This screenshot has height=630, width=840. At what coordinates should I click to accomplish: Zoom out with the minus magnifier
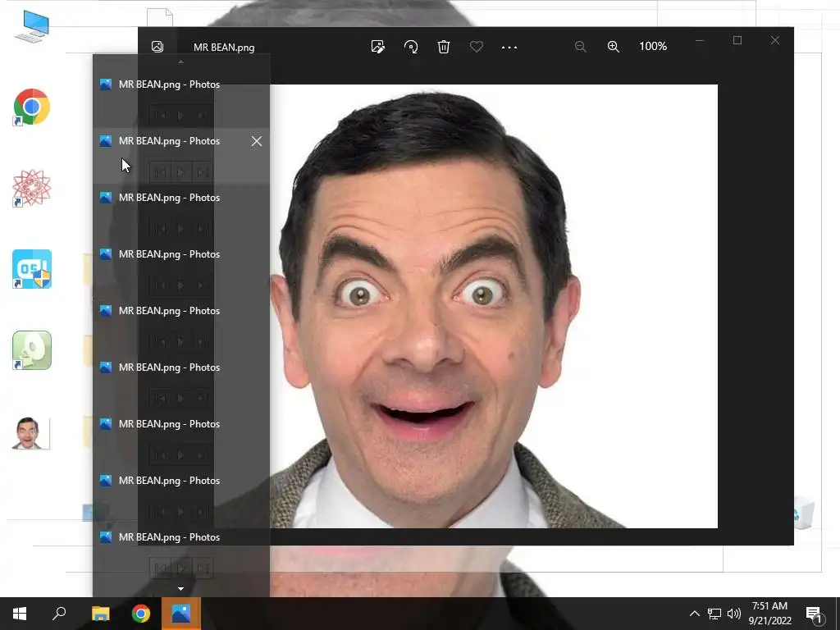(x=580, y=47)
